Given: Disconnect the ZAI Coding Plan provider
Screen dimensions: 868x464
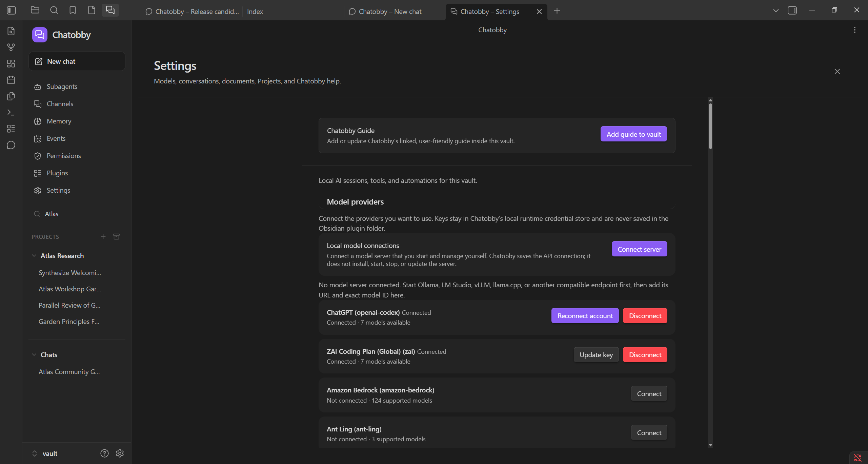Looking at the screenshot, I should (x=645, y=354).
